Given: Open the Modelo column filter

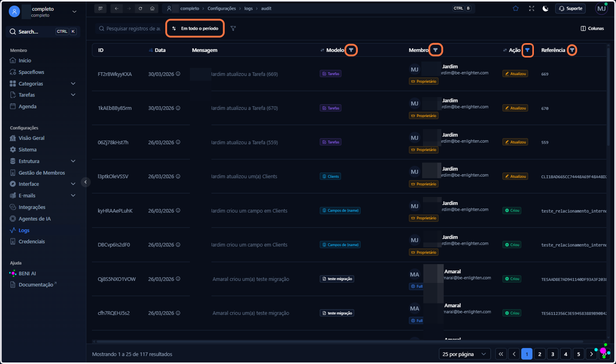Looking at the screenshot, I should tap(351, 50).
